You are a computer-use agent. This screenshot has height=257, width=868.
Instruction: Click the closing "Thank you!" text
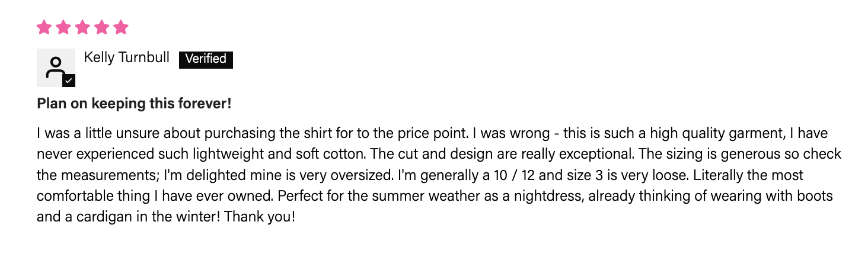(x=260, y=217)
